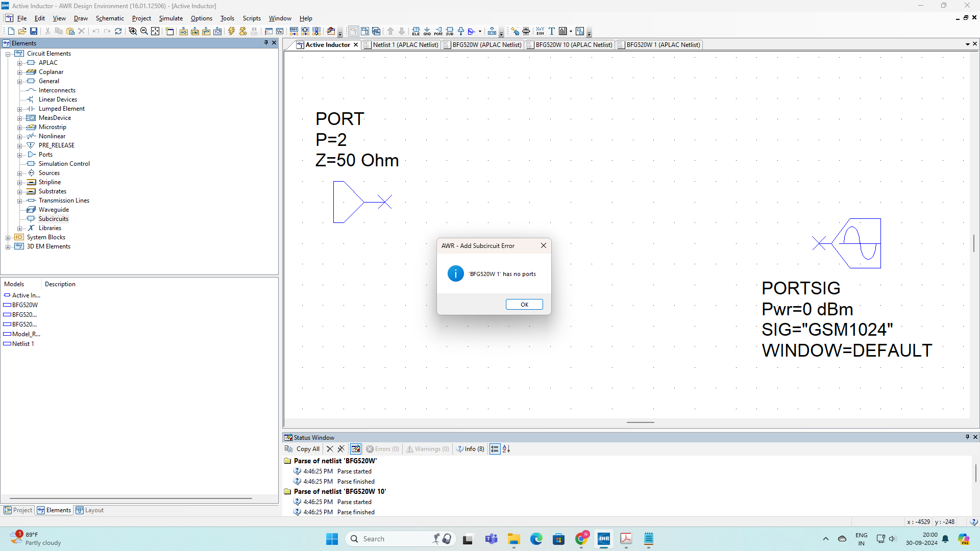The image size is (980, 551).
Task: Click the lightning bolt Analyze icon
Action: pos(231,31)
